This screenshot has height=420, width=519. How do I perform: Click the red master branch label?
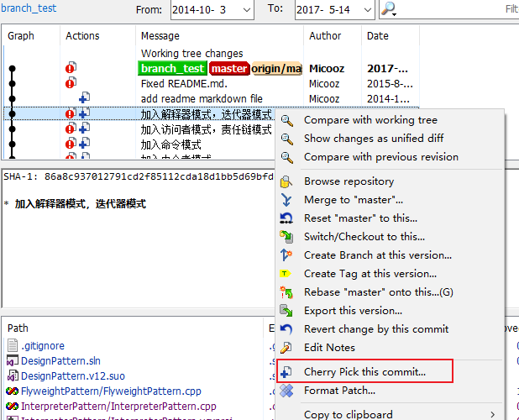[x=229, y=69]
